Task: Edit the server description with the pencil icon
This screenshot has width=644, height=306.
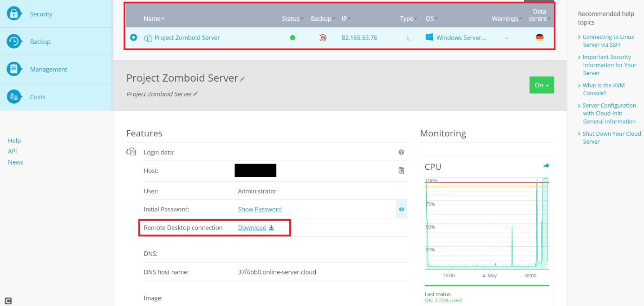Action: tap(195, 94)
